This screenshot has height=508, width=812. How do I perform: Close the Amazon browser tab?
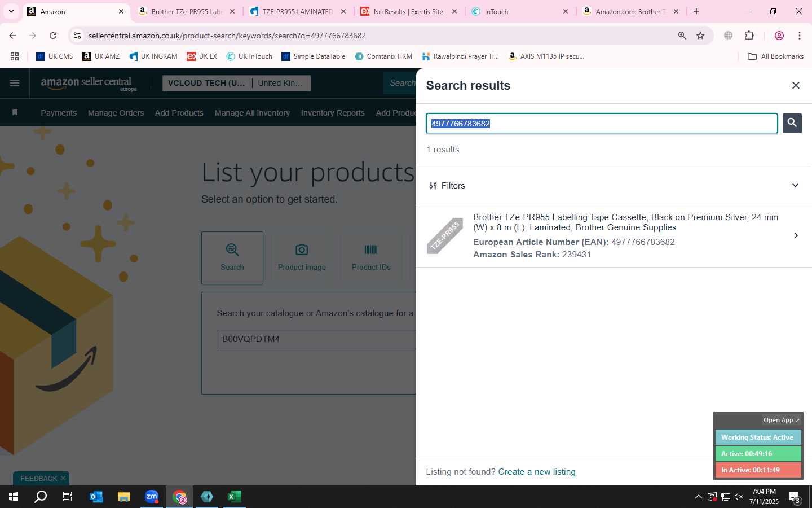tap(121, 11)
